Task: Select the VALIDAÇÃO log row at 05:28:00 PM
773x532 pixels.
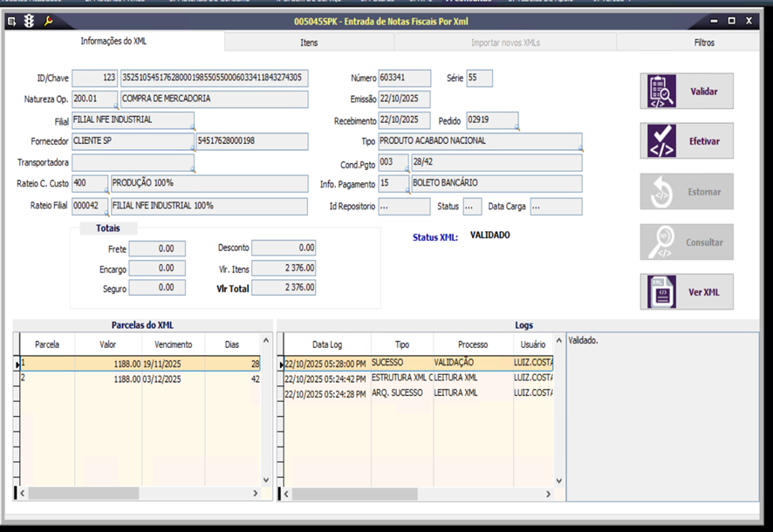Action: coord(419,363)
